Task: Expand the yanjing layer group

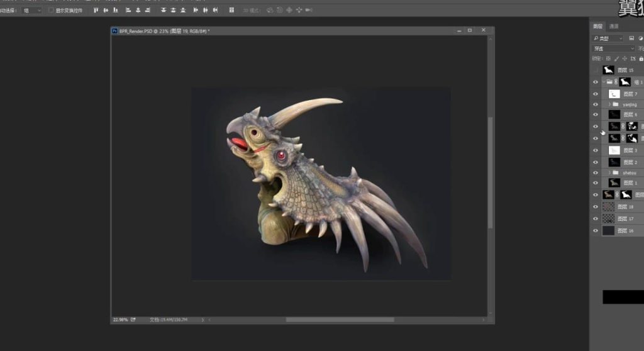Action: click(608, 104)
